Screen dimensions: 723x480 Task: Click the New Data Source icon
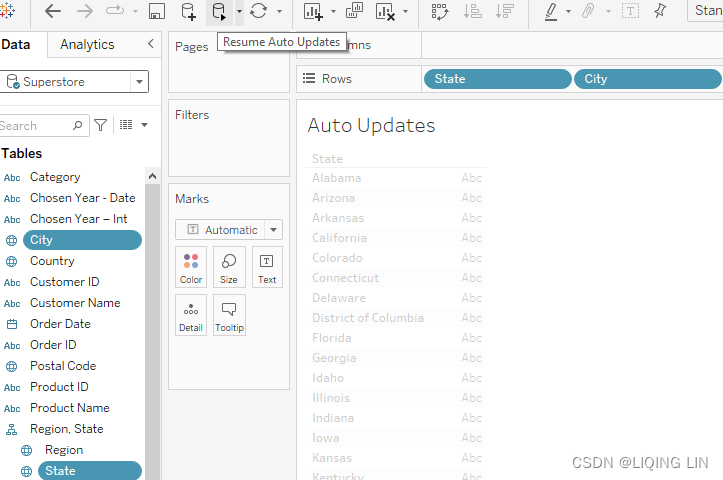coord(188,11)
